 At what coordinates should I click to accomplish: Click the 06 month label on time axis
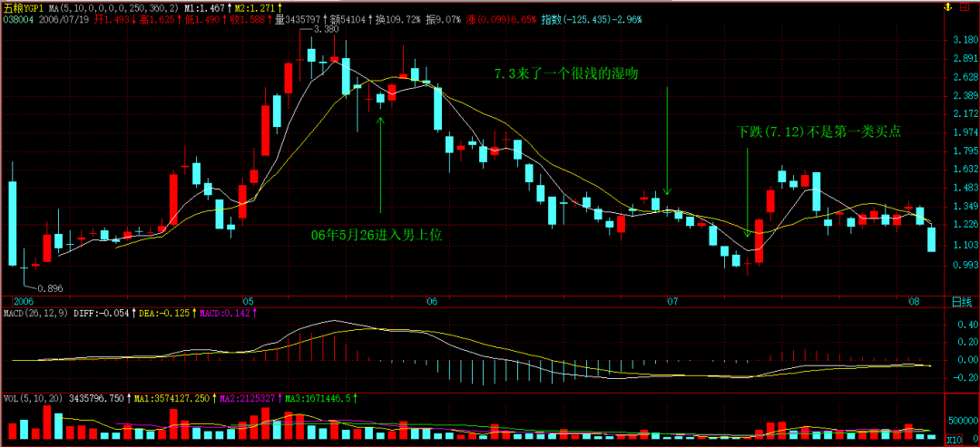431,302
